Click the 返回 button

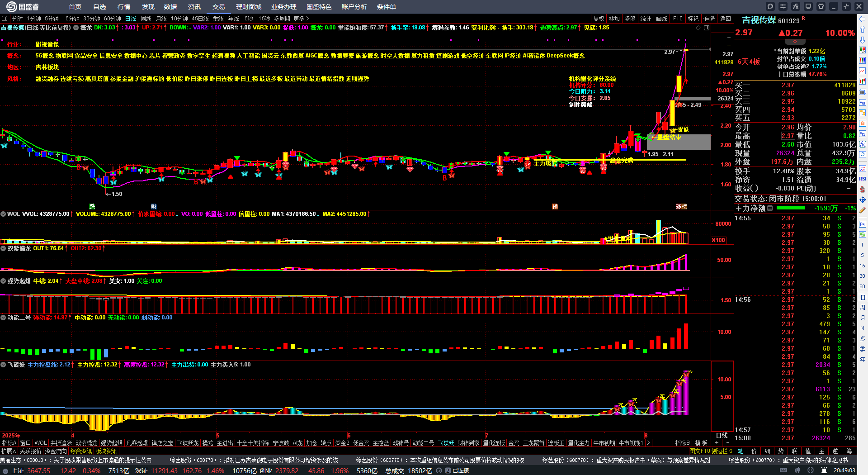coord(726,19)
